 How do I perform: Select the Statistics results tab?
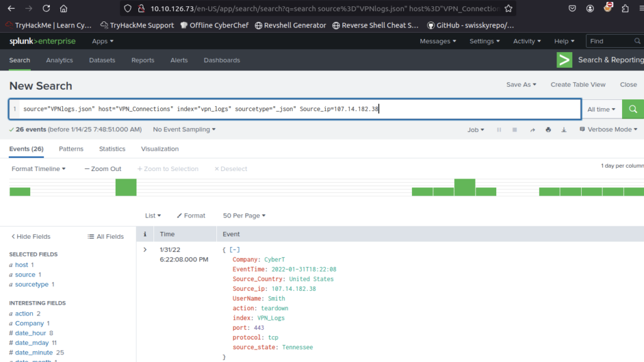112,149
